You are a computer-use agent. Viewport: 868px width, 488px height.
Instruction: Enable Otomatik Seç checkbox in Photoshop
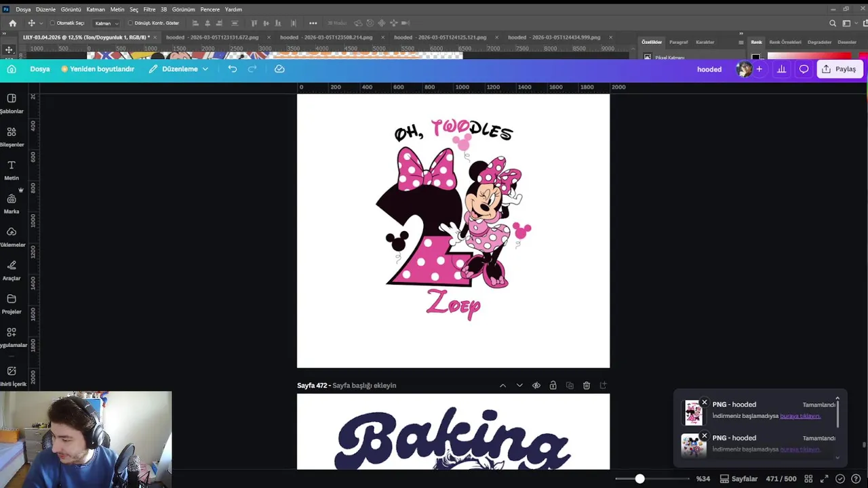click(52, 23)
